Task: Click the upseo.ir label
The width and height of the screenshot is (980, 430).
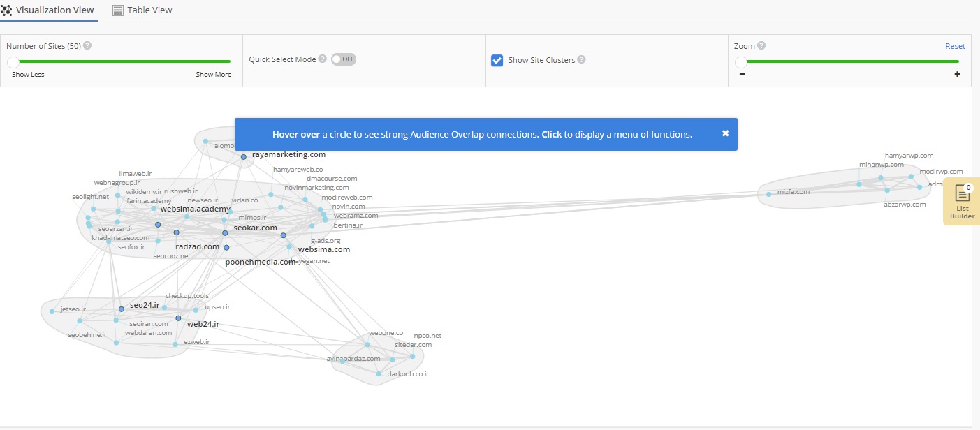Action: coord(217,307)
